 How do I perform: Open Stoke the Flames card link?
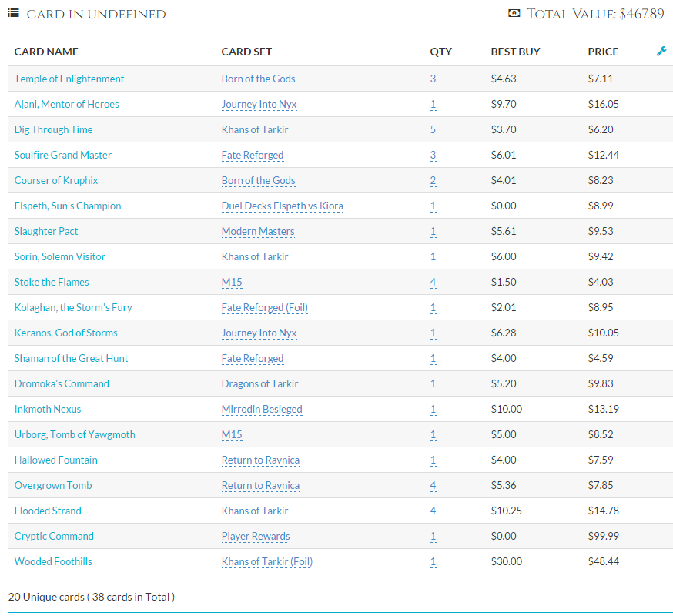tap(52, 282)
